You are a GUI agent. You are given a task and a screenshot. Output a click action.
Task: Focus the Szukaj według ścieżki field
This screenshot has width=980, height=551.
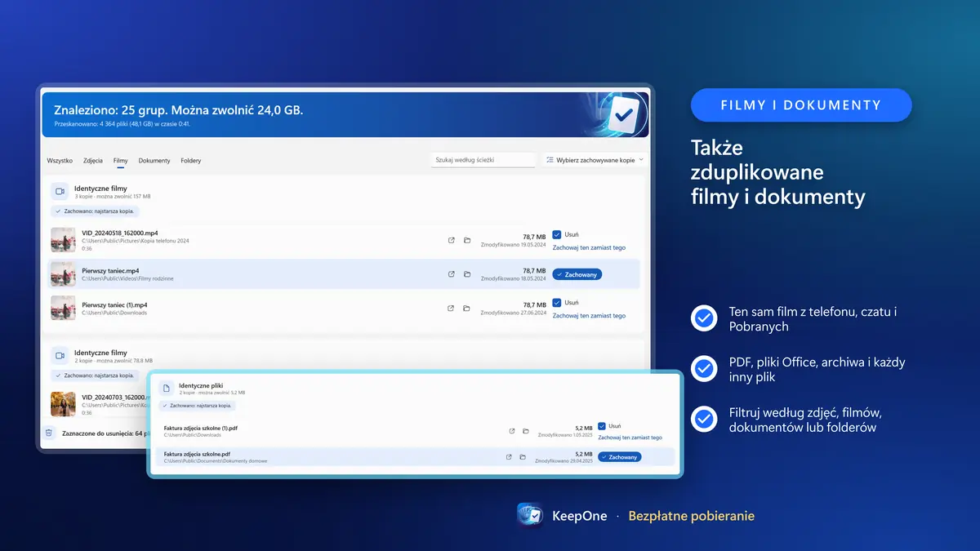pos(483,160)
